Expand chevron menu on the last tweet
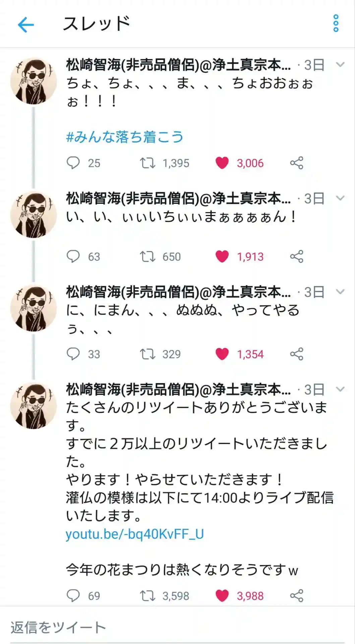The image size is (355, 644). point(340,389)
